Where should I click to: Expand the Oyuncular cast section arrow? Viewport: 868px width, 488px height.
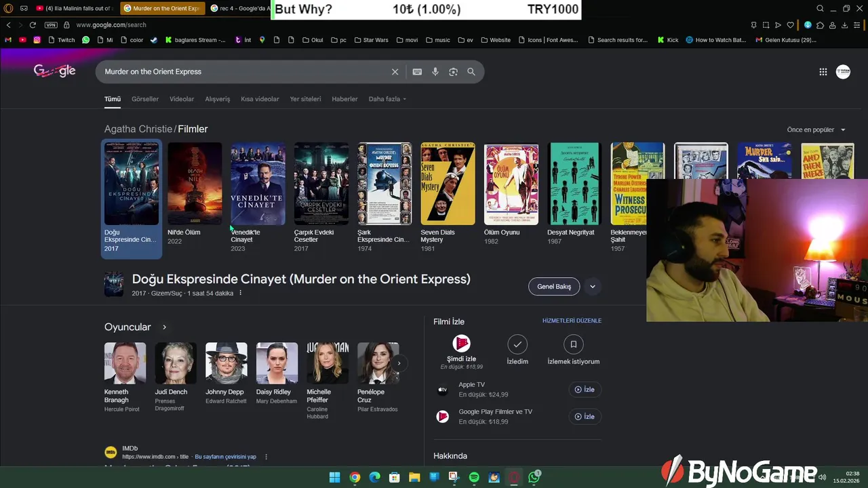164,327
